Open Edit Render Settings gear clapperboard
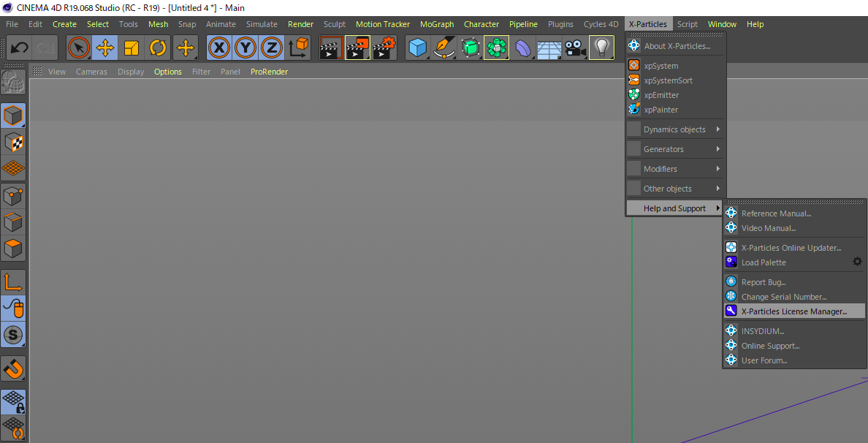The height and width of the screenshot is (443, 868). click(x=384, y=48)
